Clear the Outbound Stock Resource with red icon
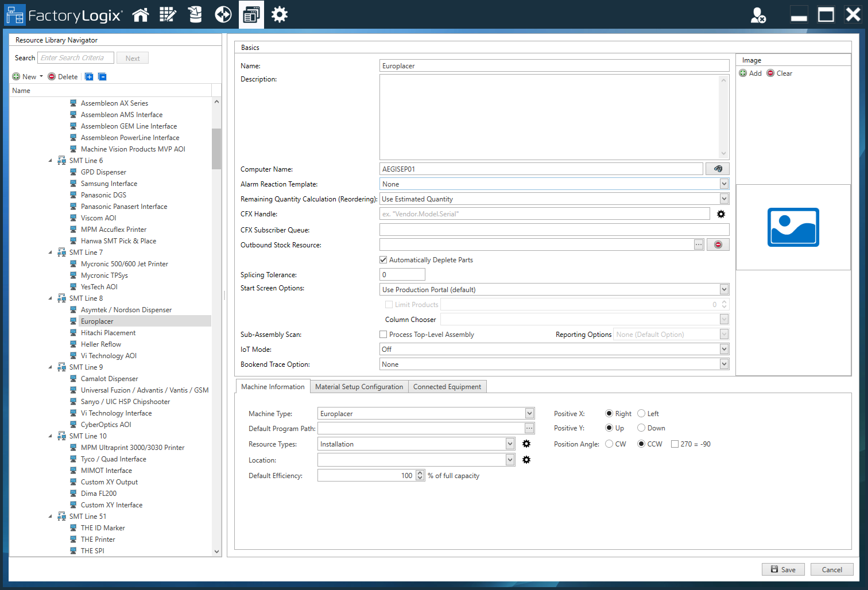This screenshot has height=590, width=868. pyautogui.click(x=718, y=244)
